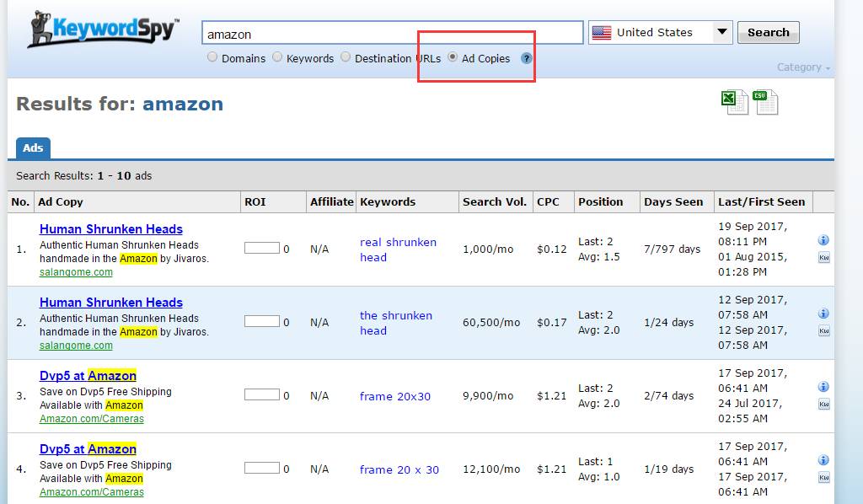Screen dimensions: 863x504
Task: Click KW icon for frame 20x30 row
Action: 824,405
